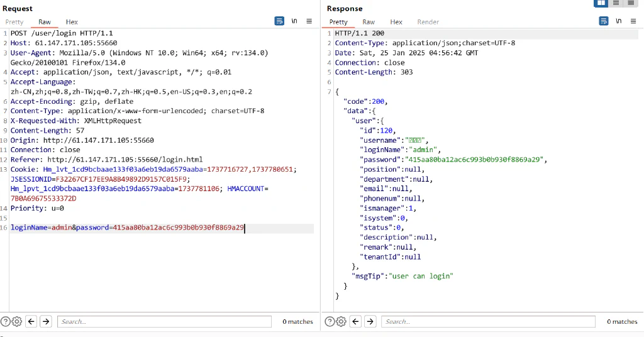The image size is (644, 337).
Task: Open search settings gear in Request panel
Action: pos(17,321)
